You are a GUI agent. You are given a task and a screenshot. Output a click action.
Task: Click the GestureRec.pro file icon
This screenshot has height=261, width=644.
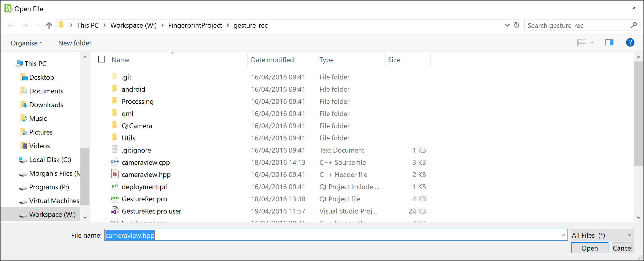pos(115,199)
